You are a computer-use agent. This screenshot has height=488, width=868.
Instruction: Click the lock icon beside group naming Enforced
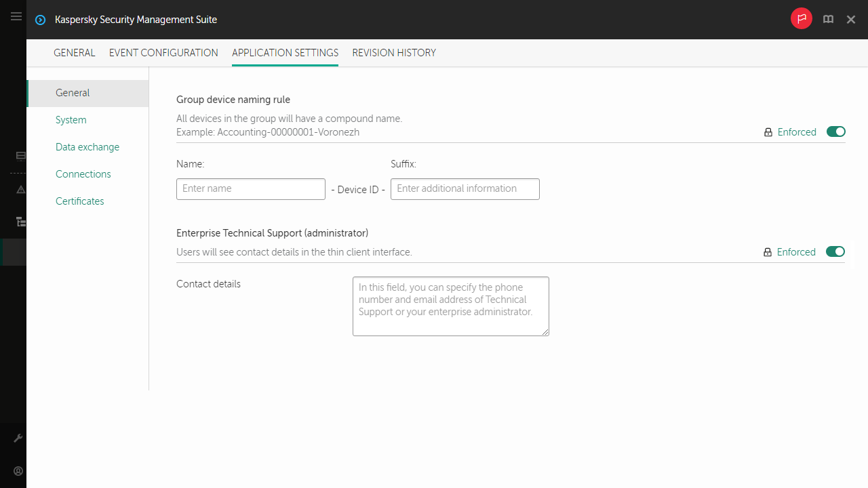pos(768,131)
